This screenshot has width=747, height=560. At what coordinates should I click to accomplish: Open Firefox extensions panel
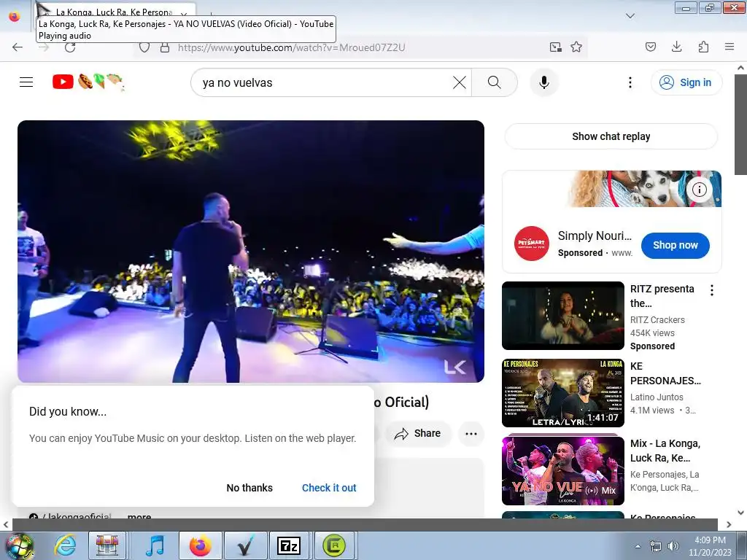(704, 47)
